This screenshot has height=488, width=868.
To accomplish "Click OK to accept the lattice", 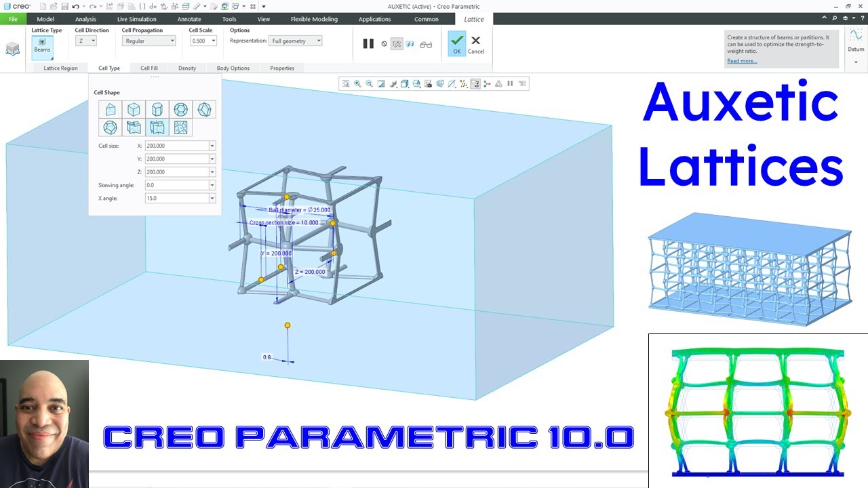I will [456, 44].
